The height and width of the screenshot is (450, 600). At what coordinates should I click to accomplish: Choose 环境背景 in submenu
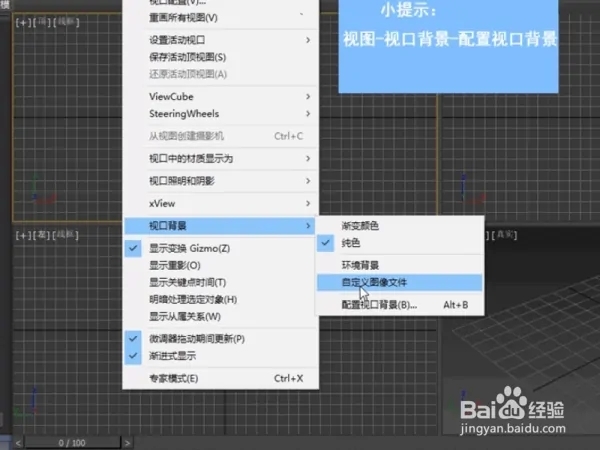pyautogui.click(x=399, y=265)
